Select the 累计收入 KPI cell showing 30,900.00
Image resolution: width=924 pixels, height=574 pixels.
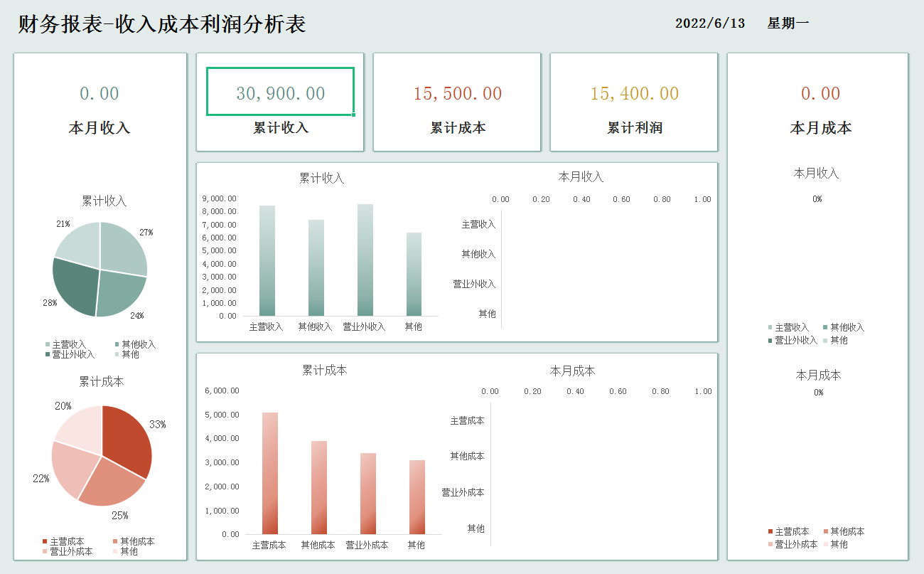[279, 92]
